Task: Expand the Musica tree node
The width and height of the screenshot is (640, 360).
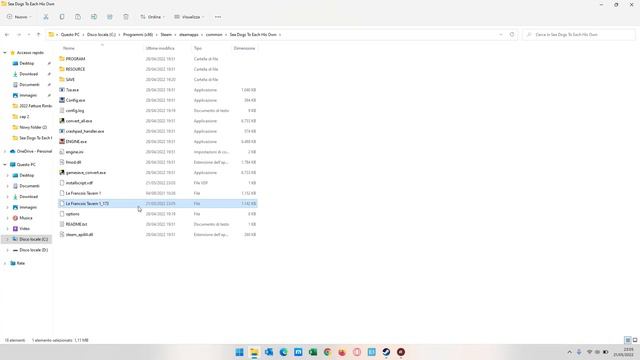Action: point(7,218)
